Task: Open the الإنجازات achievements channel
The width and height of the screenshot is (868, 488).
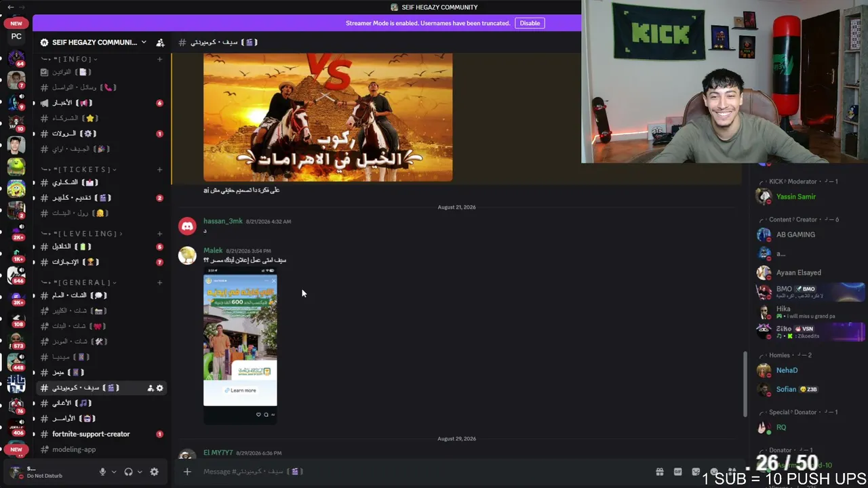Action: click(x=102, y=262)
